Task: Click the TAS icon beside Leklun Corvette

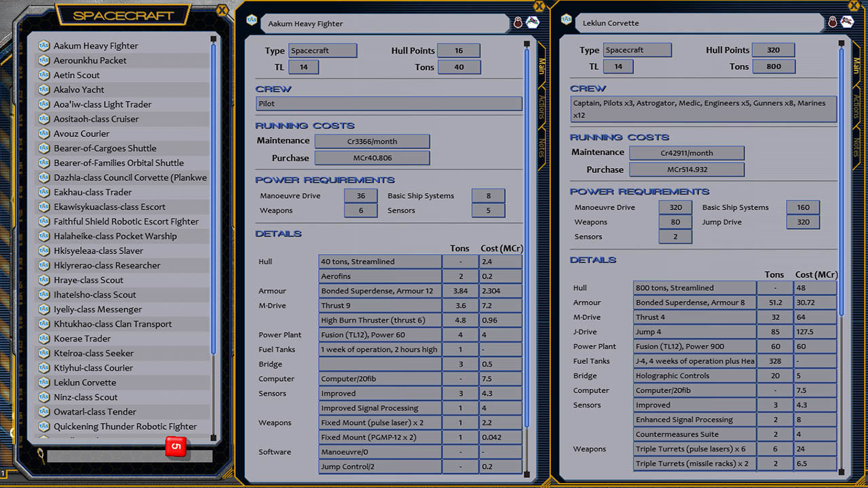Action: click(43, 383)
